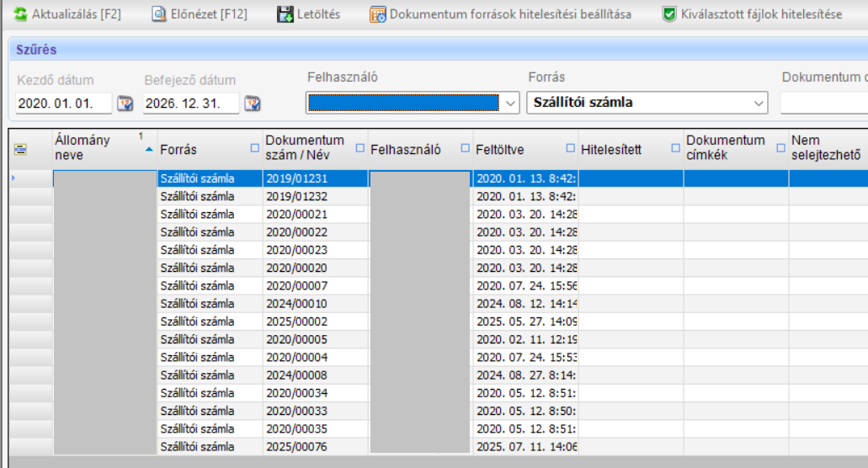Sort by the Állomány neve column header
Screen dimensions: 868x468
tap(93, 148)
